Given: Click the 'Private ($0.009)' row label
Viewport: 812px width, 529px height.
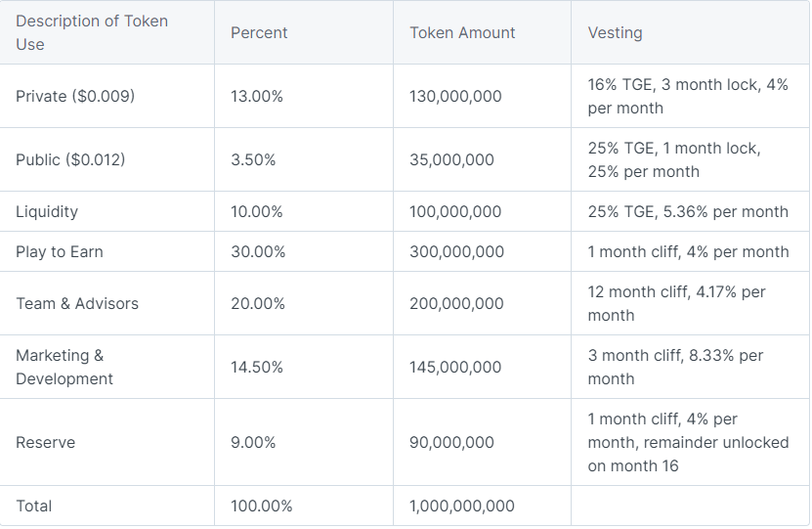Looking at the screenshot, I should coord(75,96).
